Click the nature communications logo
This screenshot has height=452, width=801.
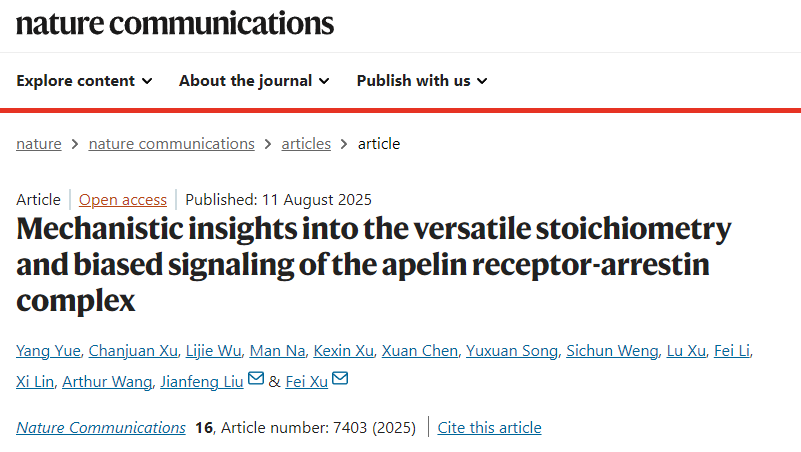[x=175, y=23]
